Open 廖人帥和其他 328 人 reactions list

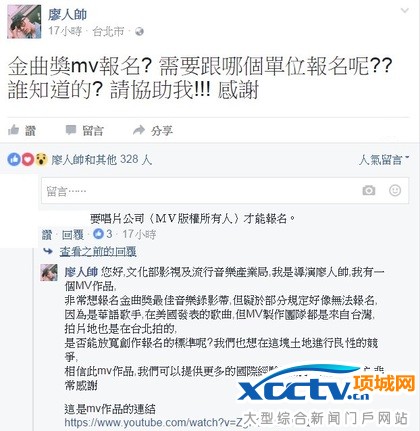tap(102, 160)
